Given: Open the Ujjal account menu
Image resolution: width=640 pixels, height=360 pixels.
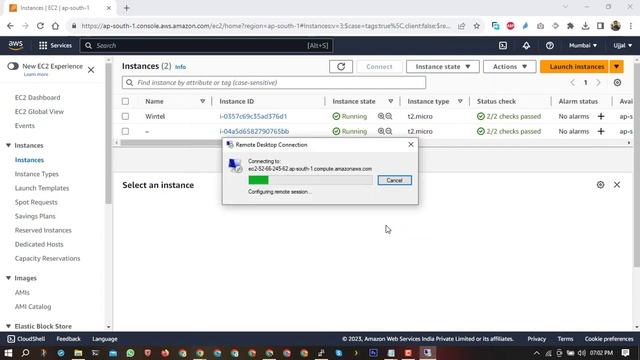Looking at the screenshot, I should 622,45.
